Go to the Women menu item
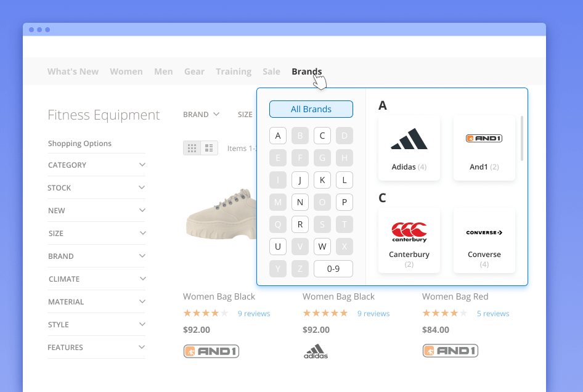Image resolution: width=583 pixels, height=392 pixels. coord(126,71)
